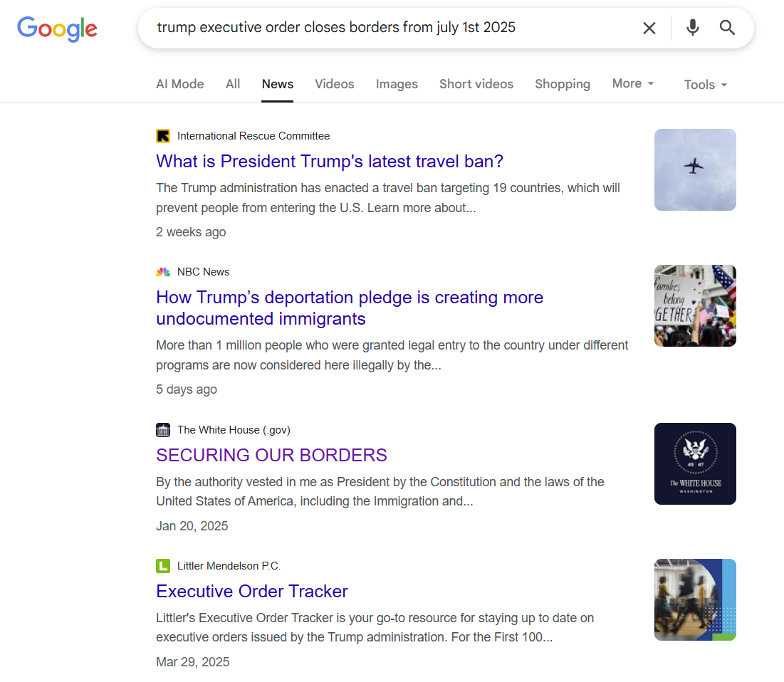Open 'How Trump's deportation pledge' article
Screen dimensions: 784x682
click(x=350, y=308)
